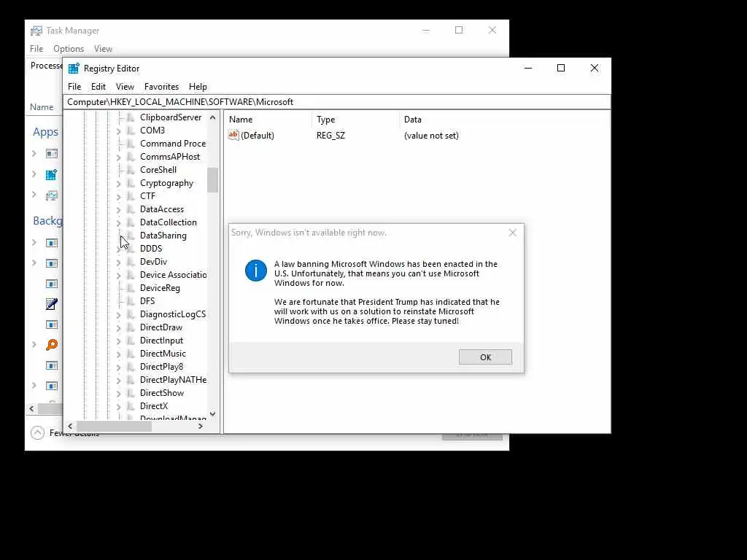Expand the DevDiv key

click(119, 262)
